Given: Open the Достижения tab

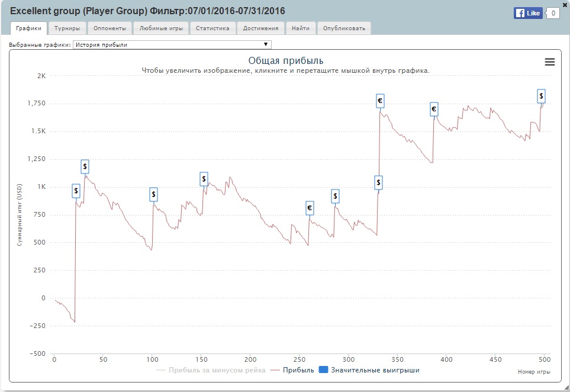Looking at the screenshot, I should click(260, 28).
